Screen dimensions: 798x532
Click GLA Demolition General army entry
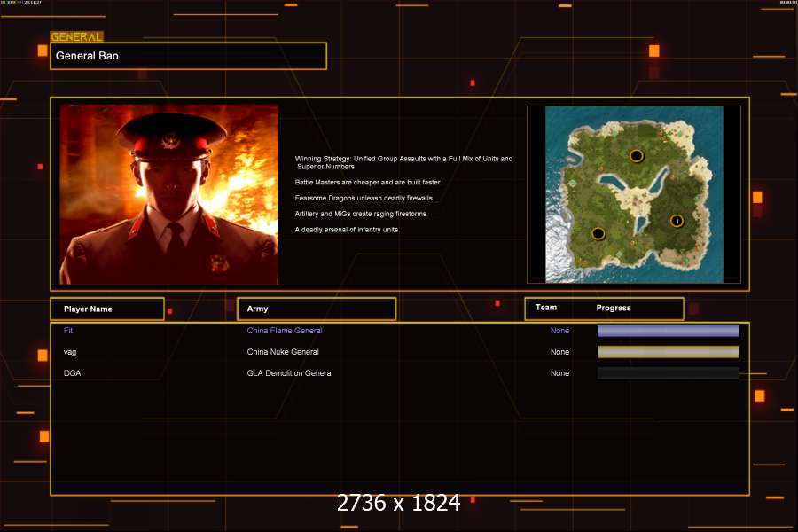tap(290, 373)
